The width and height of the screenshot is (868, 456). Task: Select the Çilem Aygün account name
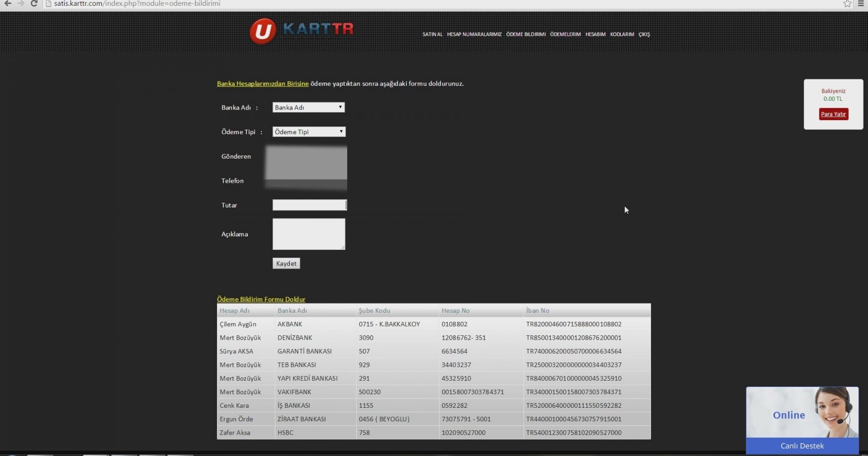(238, 324)
